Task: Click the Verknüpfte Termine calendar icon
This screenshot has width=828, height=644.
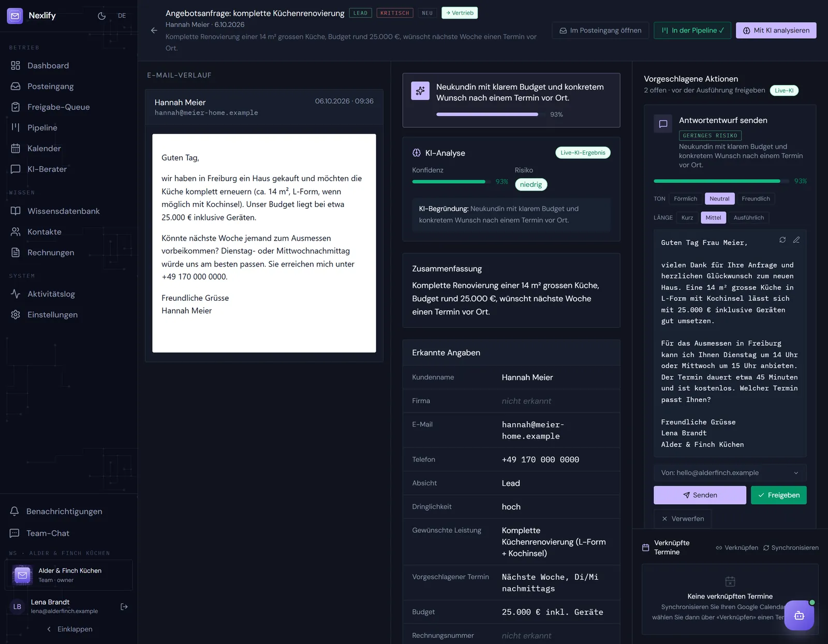Action: pos(645,548)
